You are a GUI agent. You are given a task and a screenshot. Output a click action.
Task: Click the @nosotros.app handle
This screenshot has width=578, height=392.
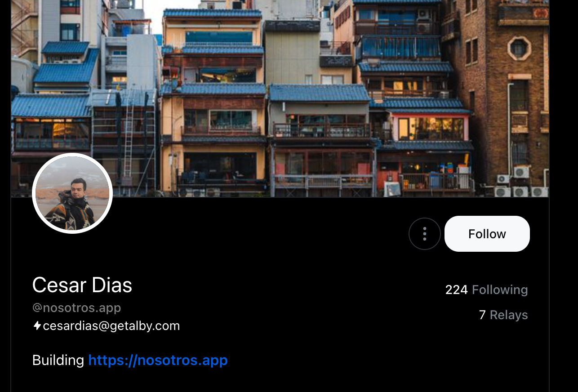click(x=76, y=308)
